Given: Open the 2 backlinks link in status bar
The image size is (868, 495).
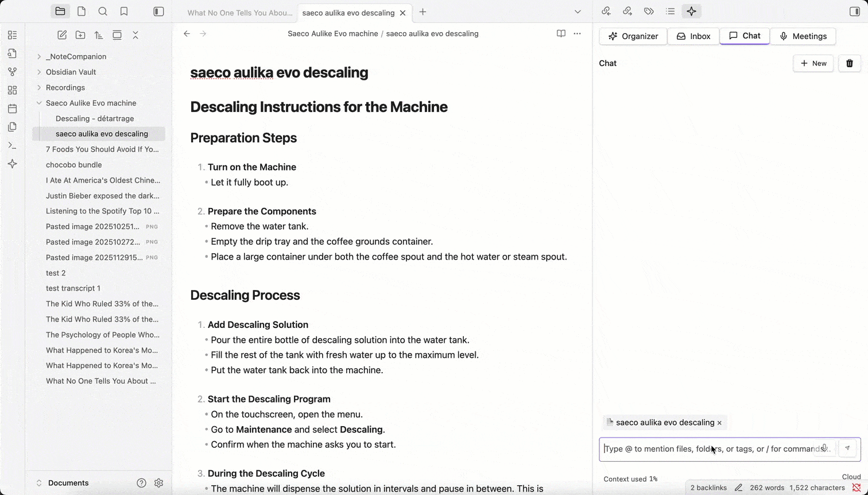Looking at the screenshot, I should point(708,488).
